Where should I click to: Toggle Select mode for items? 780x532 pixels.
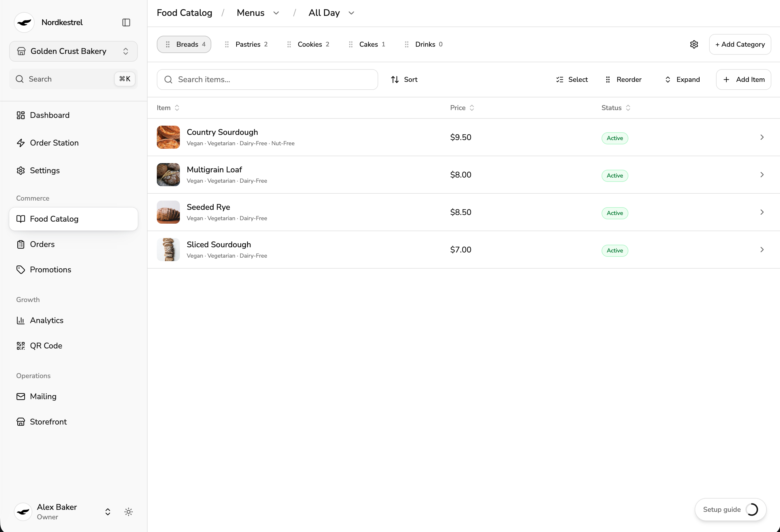[572, 80]
